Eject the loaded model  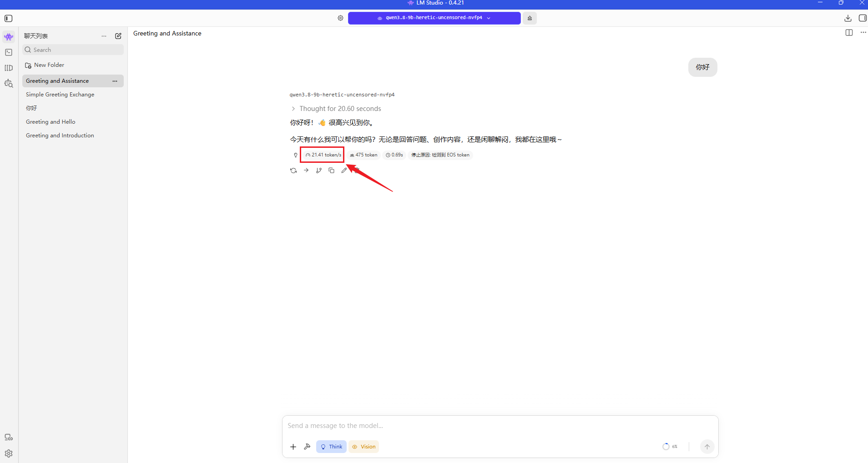(530, 18)
